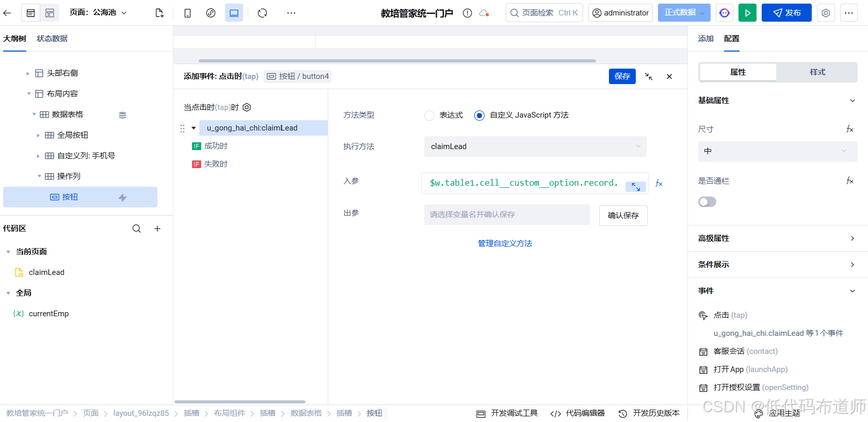This screenshot has height=422, width=868.
Task: Click the fx icon beside 入参 field
Action: [x=659, y=183]
